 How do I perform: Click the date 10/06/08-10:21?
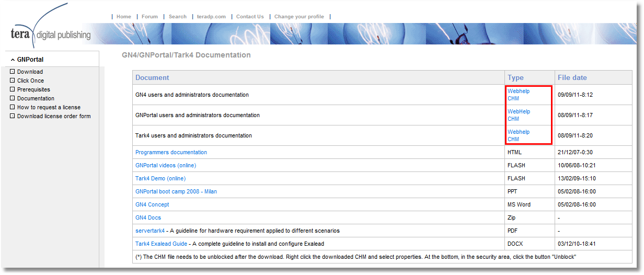point(577,165)
